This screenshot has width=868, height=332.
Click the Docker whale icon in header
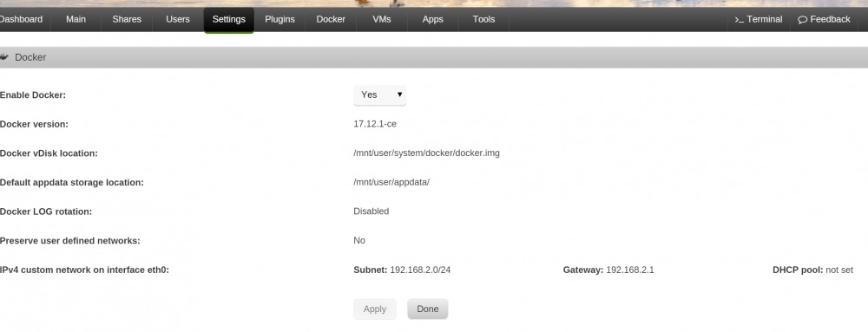tap(4, 57)
